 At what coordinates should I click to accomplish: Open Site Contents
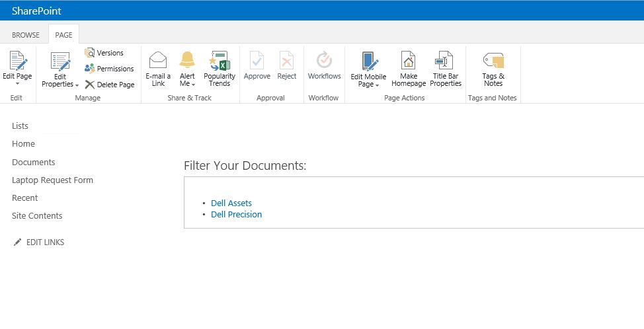point(37,216)
